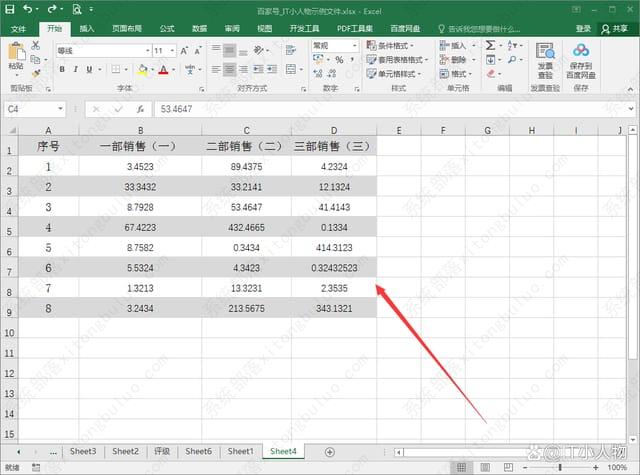
Task: Switch to the Sheet3 worksheet tab
Action: pyautogui.click(x=82, y=452)
